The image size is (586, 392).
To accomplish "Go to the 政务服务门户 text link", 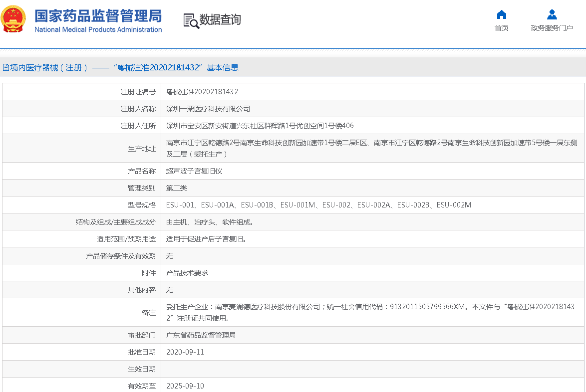I will pyautogui.click(x=552, y=28).
